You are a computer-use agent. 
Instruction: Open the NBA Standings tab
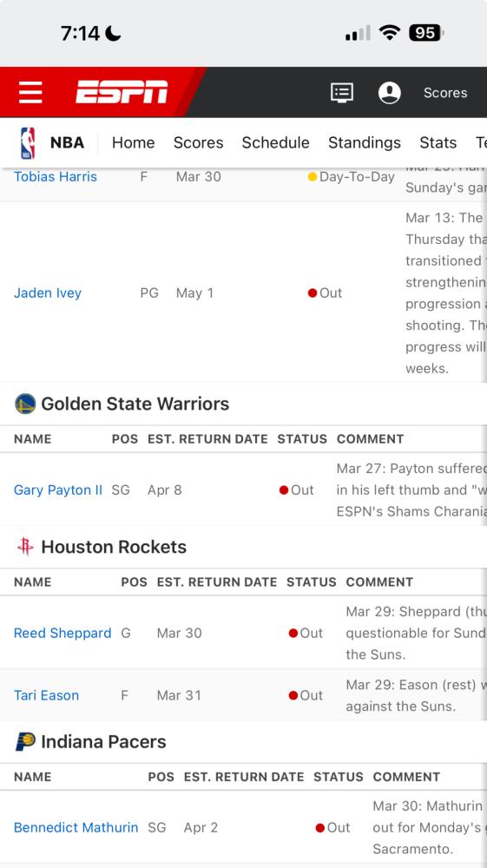point(365,143)
